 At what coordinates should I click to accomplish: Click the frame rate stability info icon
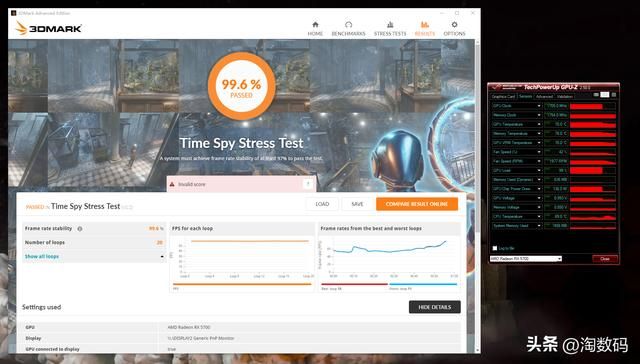pyautogui.click(x=80, y=229)
